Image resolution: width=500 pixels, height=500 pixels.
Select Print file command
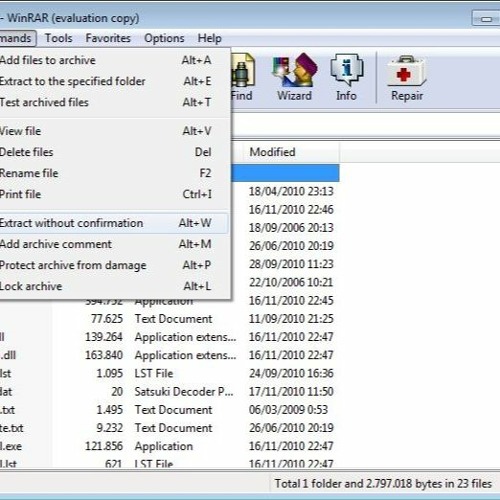pyautogui.click(x=113, y=194)
